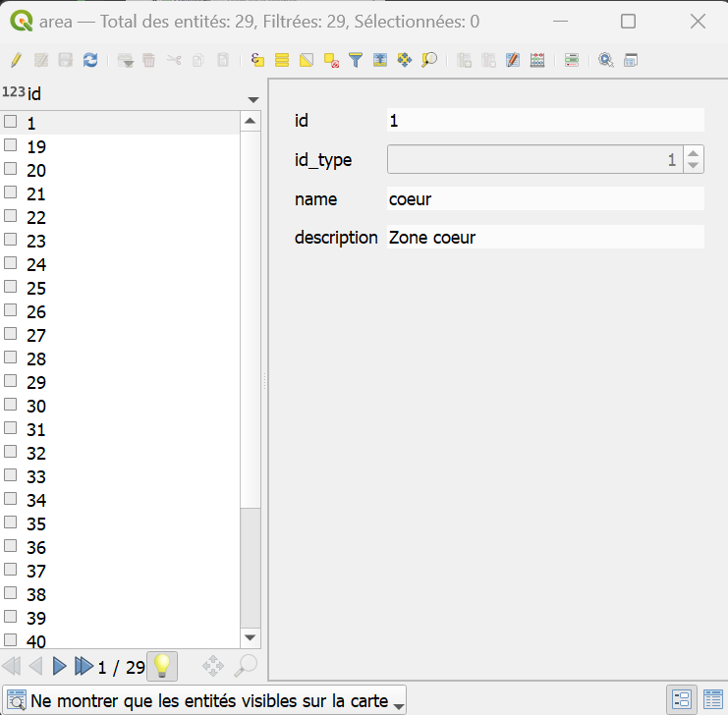This screenshot has width=728, height=715.
Task: Copy selected rows to clipboard
Action: point(198,60)
